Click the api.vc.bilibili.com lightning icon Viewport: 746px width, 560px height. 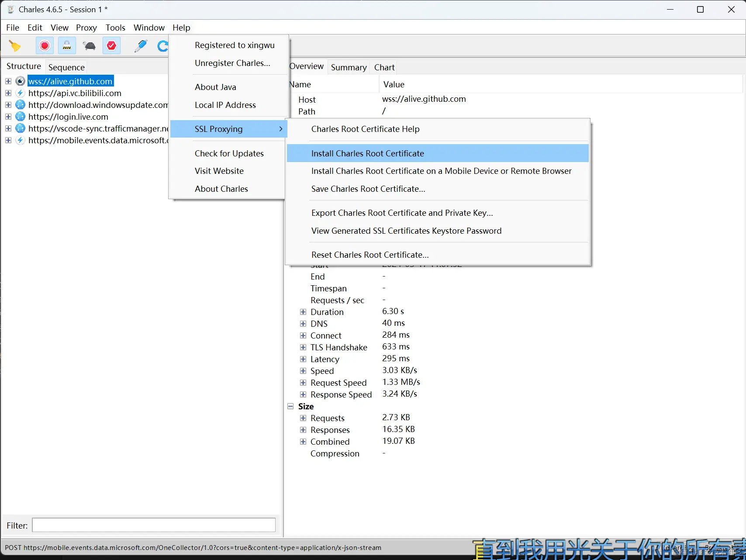(20, 93)
